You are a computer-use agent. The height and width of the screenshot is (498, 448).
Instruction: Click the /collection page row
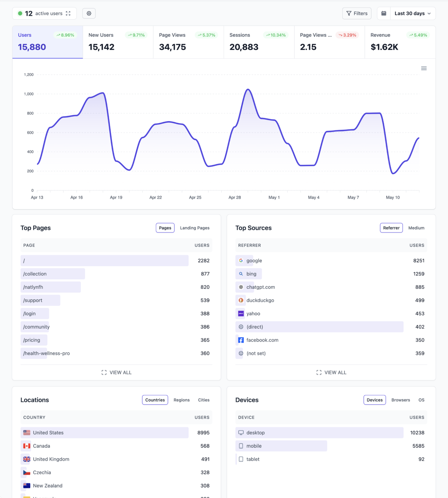(x=53, y=274)
